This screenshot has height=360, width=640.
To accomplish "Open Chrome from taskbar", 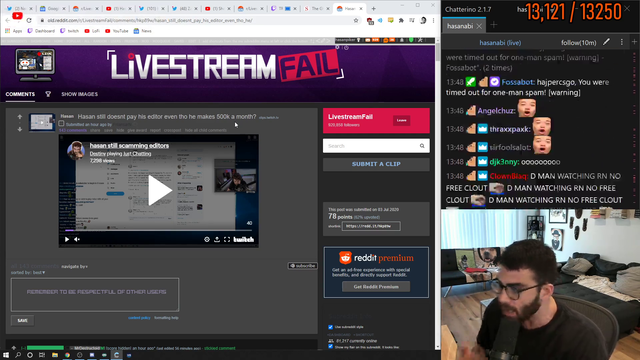I will (x=67, y=355).
